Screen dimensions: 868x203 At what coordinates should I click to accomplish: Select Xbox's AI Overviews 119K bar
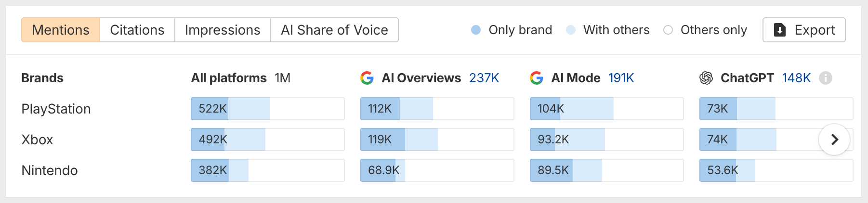[x=437, y=140]
